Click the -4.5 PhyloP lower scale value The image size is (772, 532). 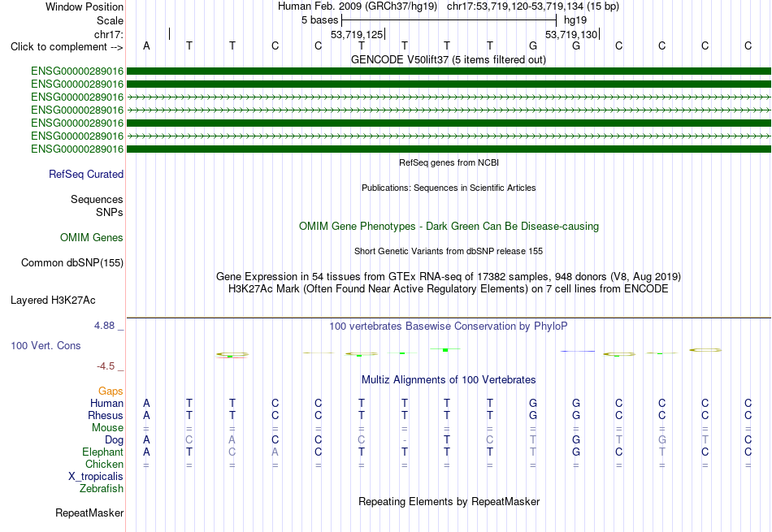click(106, 366)
